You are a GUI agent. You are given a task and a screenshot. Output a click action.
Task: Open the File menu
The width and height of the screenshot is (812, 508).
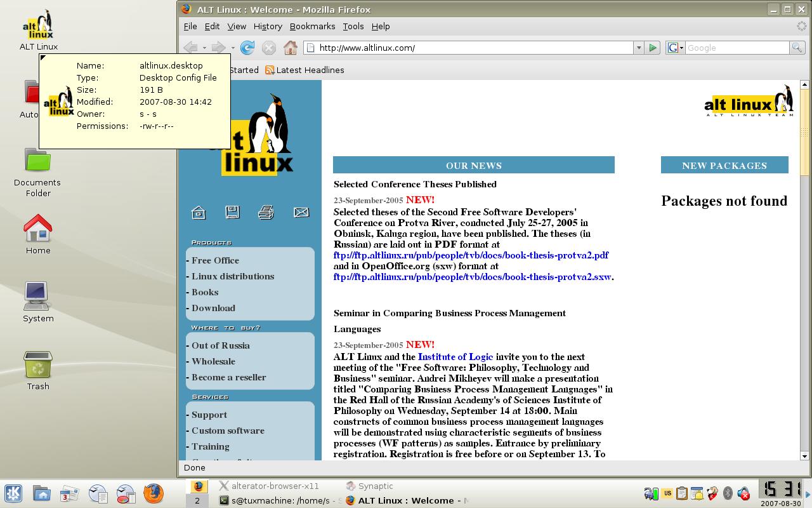(x=190, y=26)
